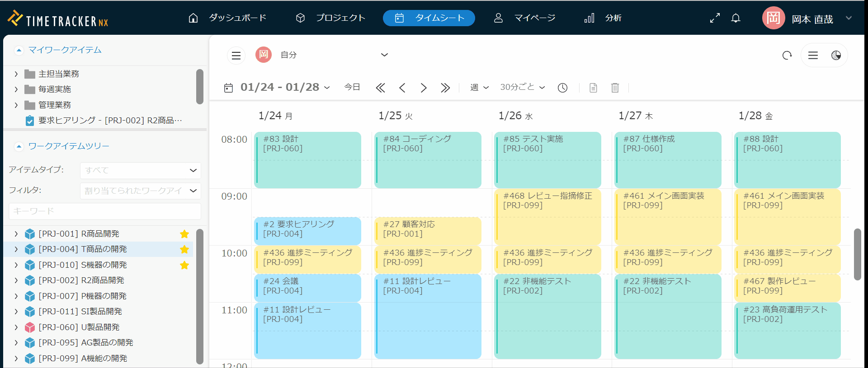
Task: Collapse the マイワークアイテム section
Action: (x=19, y=50)
